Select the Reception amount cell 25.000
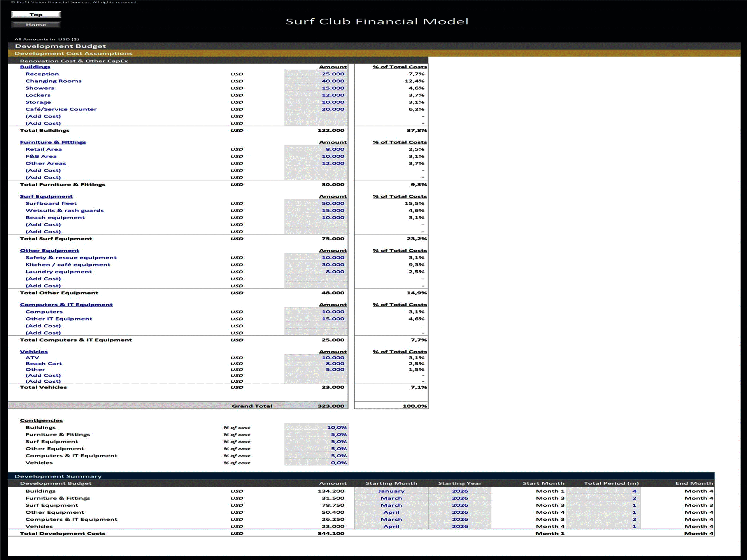Image resolution: width=747 pixels, height=560 pixels. click(316, 74)
